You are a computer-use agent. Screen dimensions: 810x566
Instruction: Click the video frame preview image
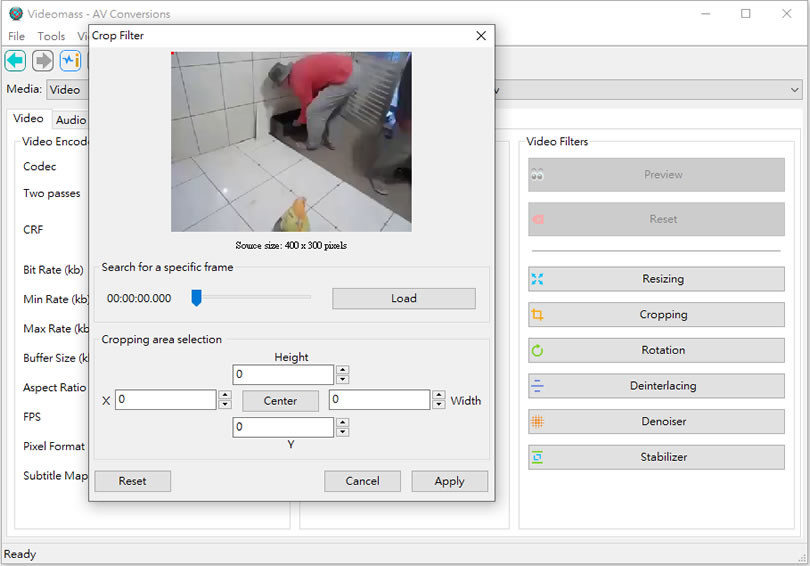tap(291, 142)
